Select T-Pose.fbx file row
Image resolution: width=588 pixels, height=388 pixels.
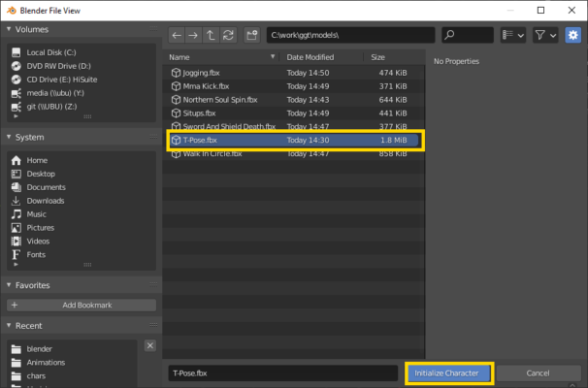click(x=294, y=141)
